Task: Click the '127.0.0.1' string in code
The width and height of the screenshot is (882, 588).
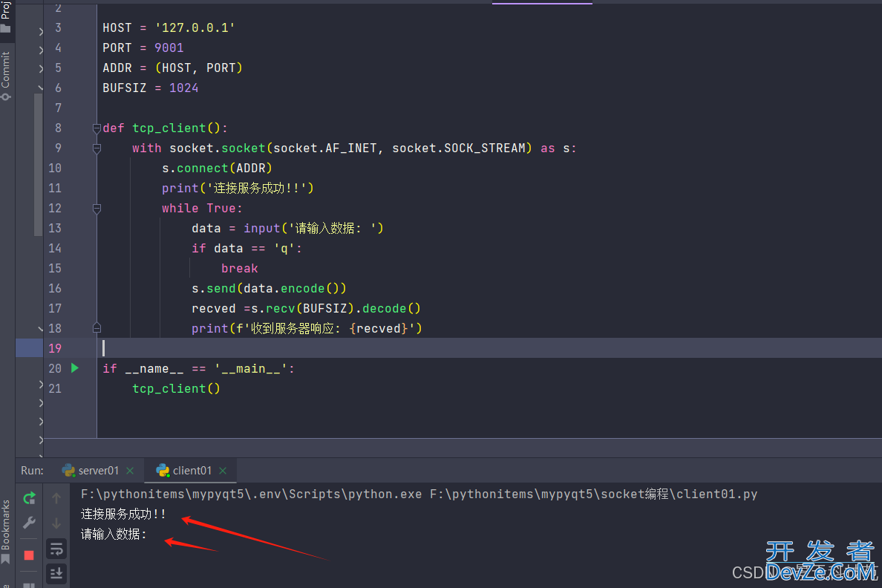Action: 195,27
